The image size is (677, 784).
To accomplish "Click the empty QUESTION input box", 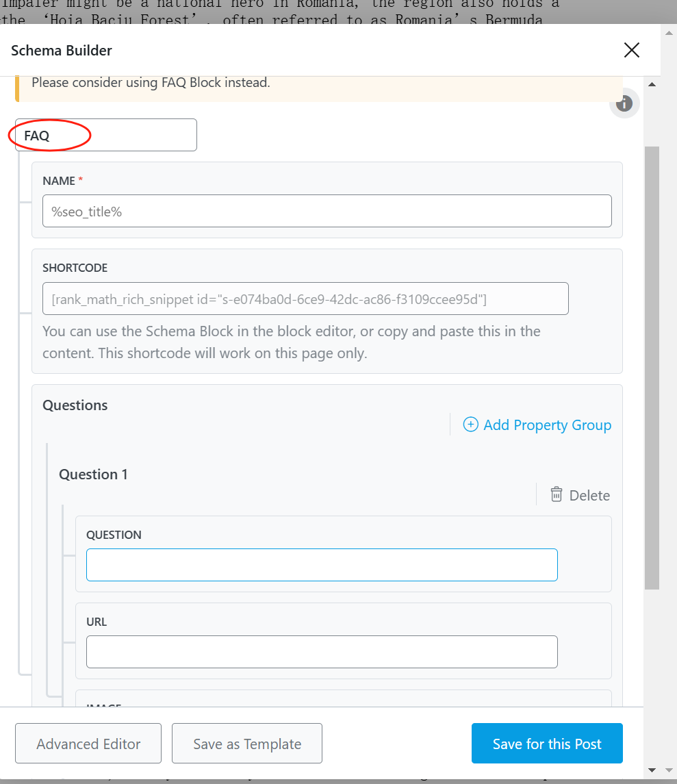I will 322,564.
